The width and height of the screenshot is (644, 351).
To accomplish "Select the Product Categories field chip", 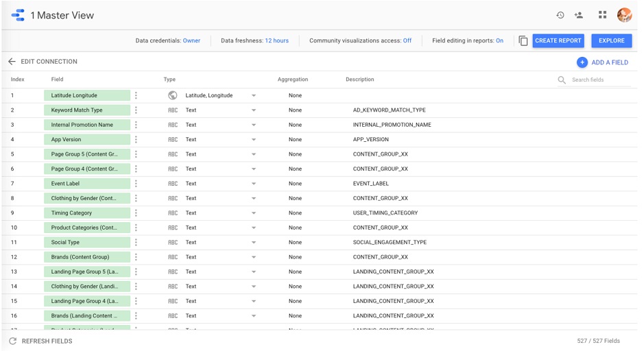I will click(x=87, y=228).
